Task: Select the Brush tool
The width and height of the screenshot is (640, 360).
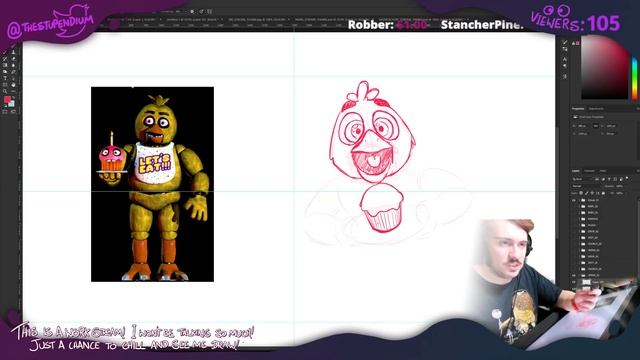Action: pyautogui.click(x=5, y=52)
